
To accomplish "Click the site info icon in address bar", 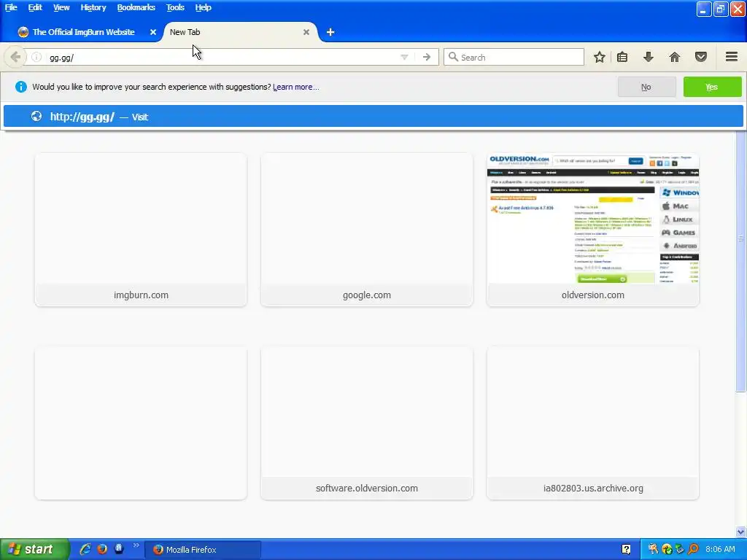I will 36,57.
